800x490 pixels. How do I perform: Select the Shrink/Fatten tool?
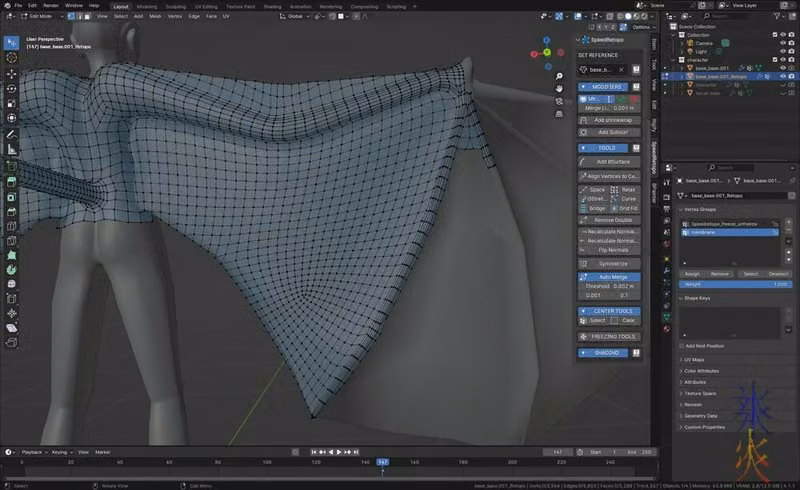pos(12,313)
